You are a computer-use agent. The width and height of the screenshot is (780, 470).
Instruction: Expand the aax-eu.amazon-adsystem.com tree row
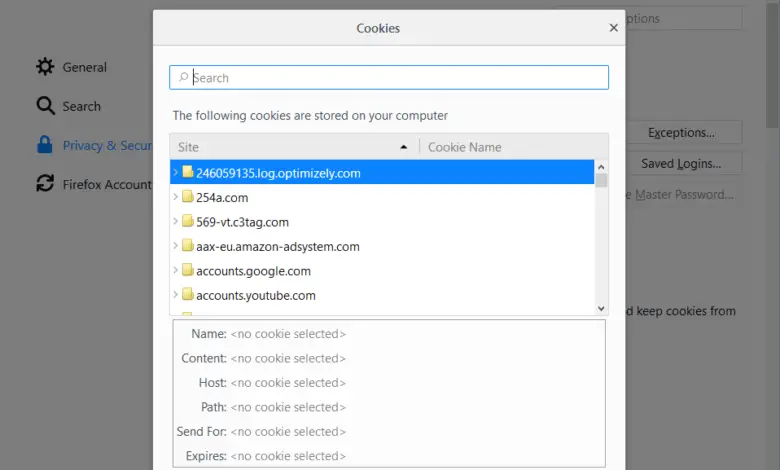click(176, 246)
